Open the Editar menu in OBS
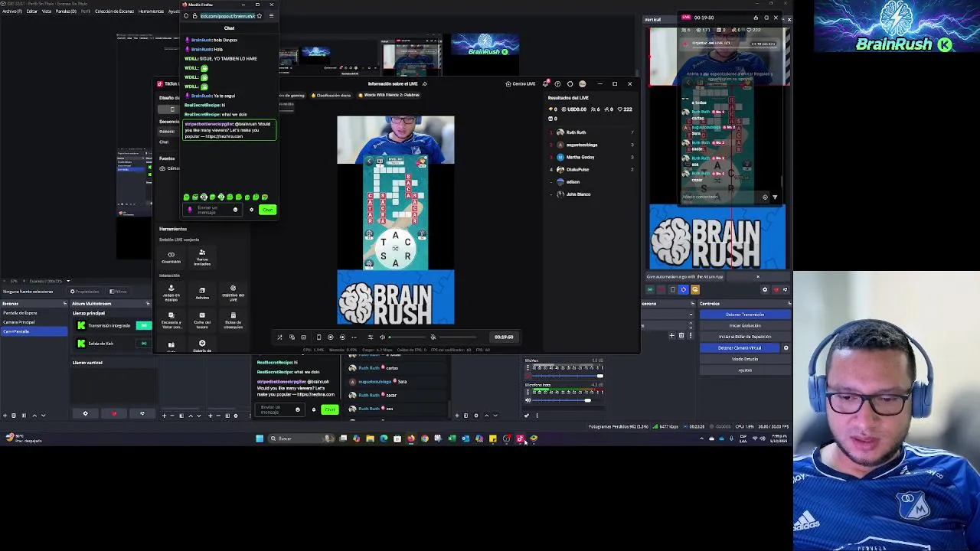 click(31, 11)
